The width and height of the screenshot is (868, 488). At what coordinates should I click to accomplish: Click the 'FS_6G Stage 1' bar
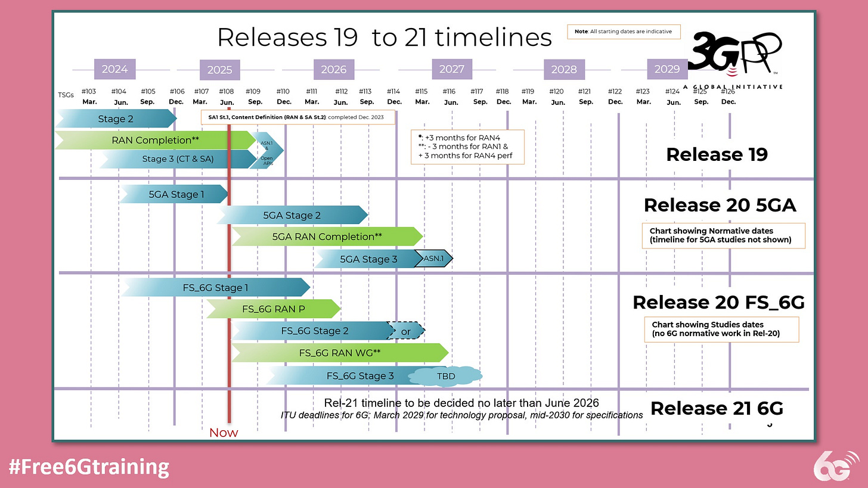[215, 288]
